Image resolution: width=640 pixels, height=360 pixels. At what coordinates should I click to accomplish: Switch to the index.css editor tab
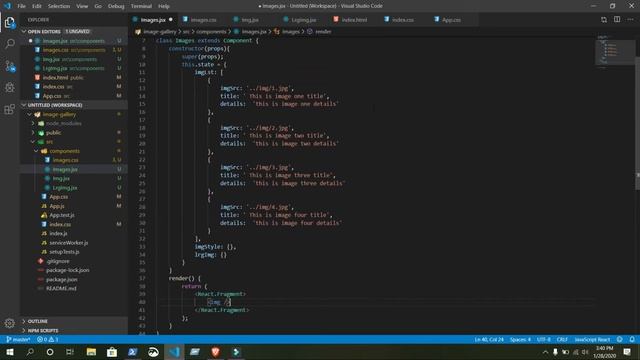click(402, 20)
